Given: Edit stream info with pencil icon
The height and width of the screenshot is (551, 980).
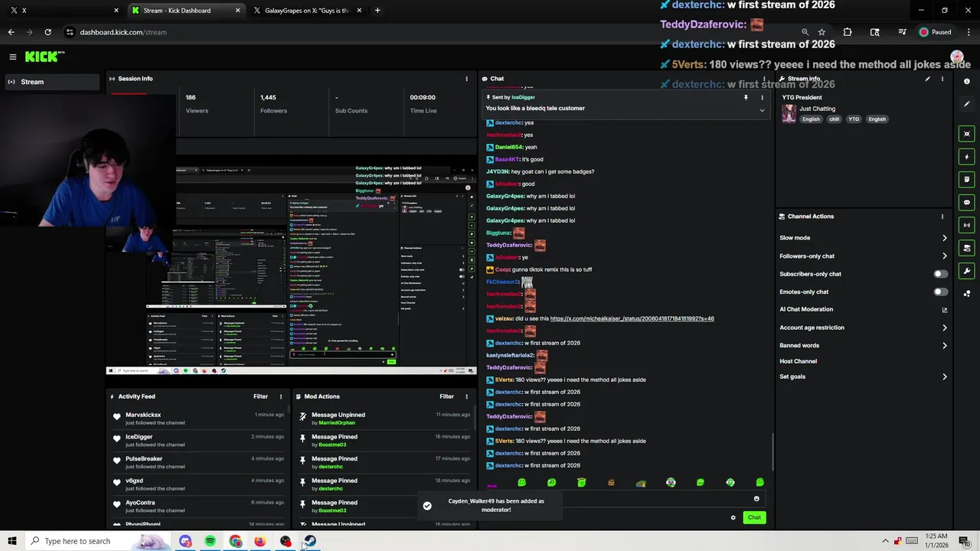Looking at the screenshot, I should [x=927, y=79].
